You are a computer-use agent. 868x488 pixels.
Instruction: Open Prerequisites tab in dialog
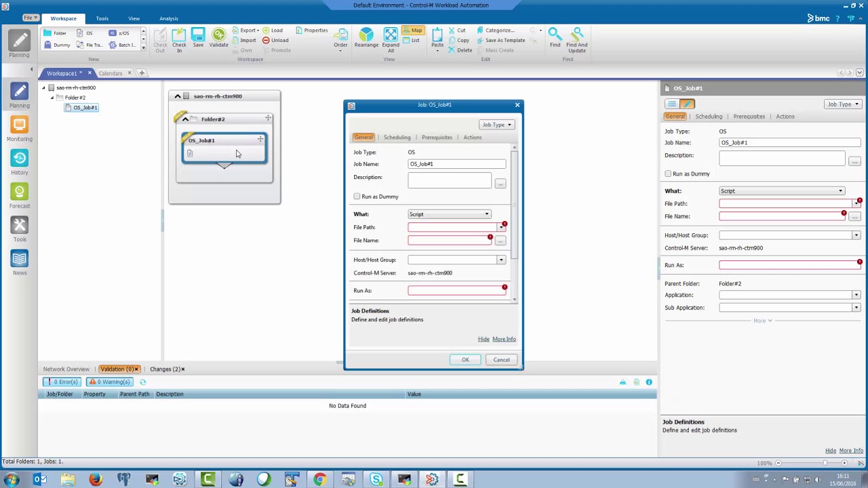coord(437,138)
